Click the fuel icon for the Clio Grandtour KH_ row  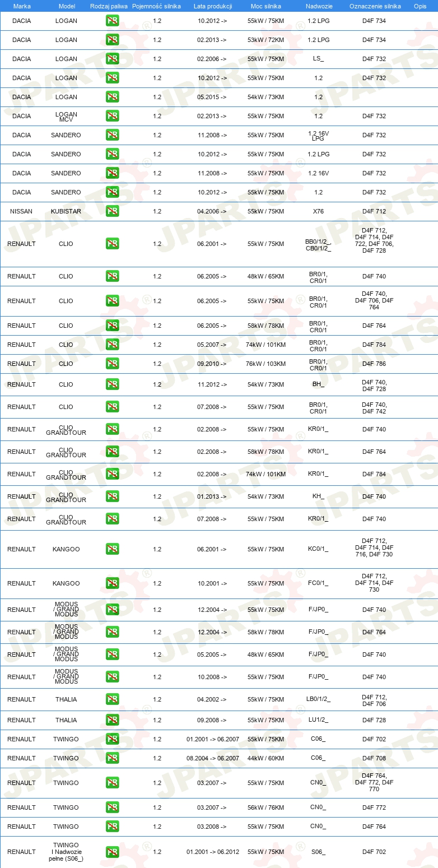[x=112, y=496]
